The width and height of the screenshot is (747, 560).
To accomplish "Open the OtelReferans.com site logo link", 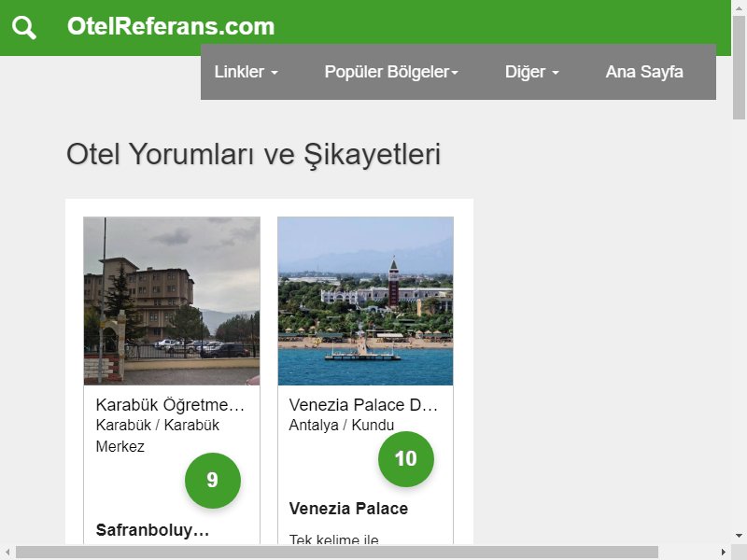I will click(x=171, y=26).
